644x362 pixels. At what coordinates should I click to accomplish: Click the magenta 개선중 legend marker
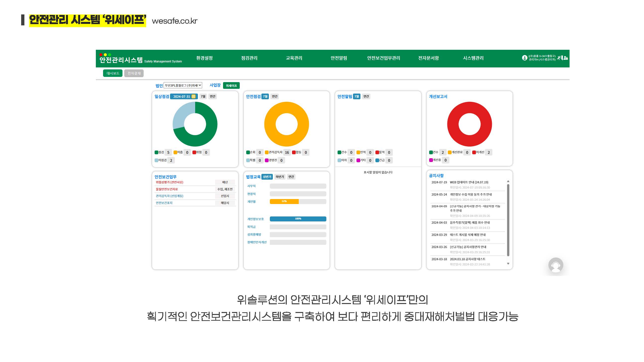431,160
